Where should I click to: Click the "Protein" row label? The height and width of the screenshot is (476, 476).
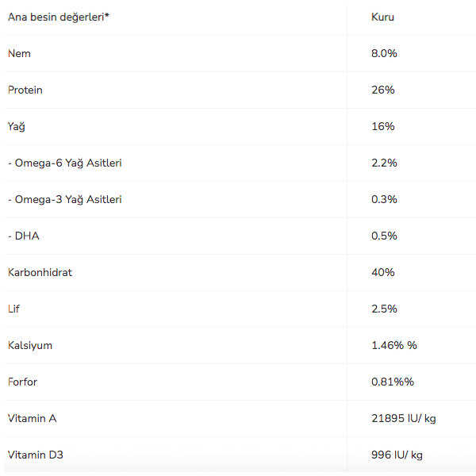[25, 90]
